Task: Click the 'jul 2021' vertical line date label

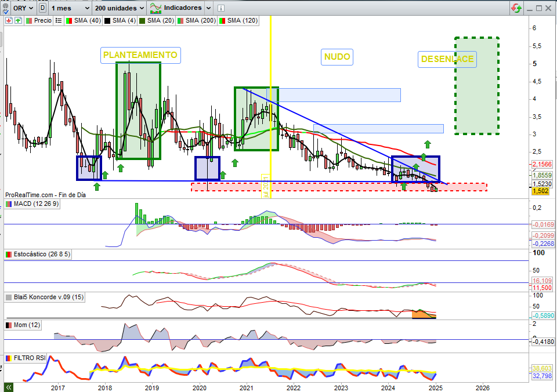Action: [266, 186]
